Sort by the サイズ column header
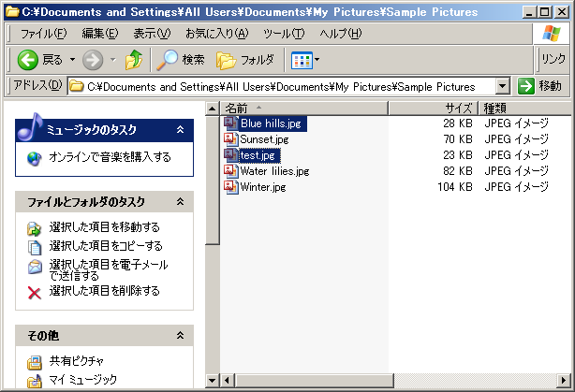 [x=433, y=109]
